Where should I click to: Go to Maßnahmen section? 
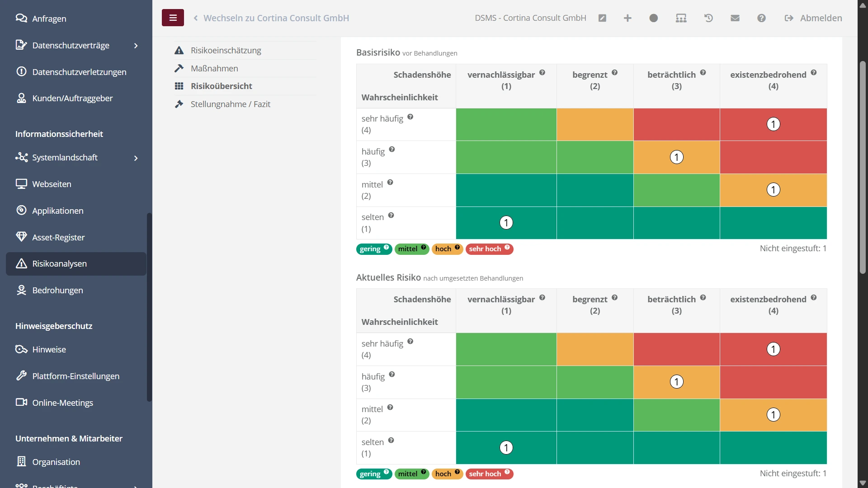click(x=214, y=68)
